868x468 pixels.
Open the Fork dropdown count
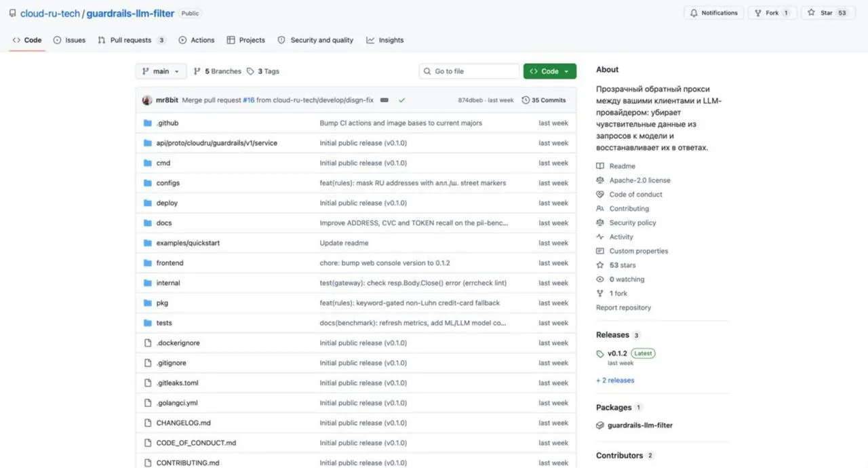point(786,13)
